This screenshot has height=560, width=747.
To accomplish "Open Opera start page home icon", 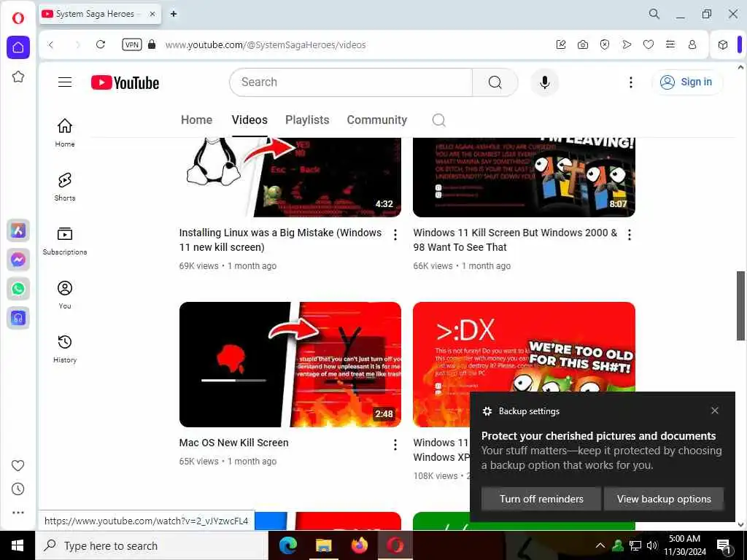I will pyautogui.click(x=18, y=47).
